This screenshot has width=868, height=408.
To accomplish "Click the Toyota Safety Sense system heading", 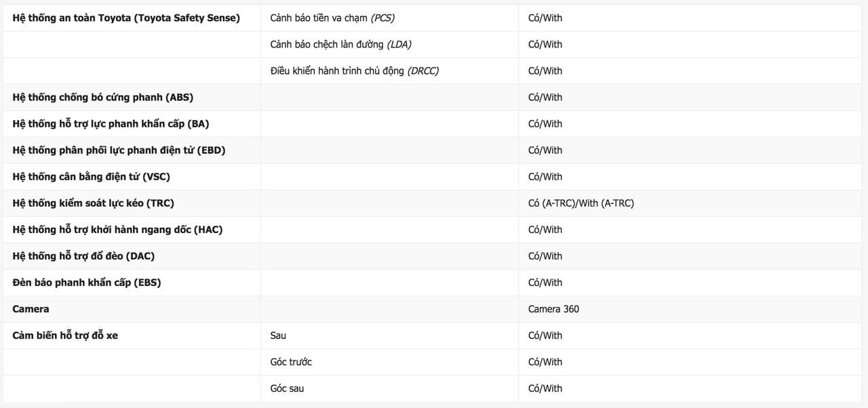I will point(126,18).
